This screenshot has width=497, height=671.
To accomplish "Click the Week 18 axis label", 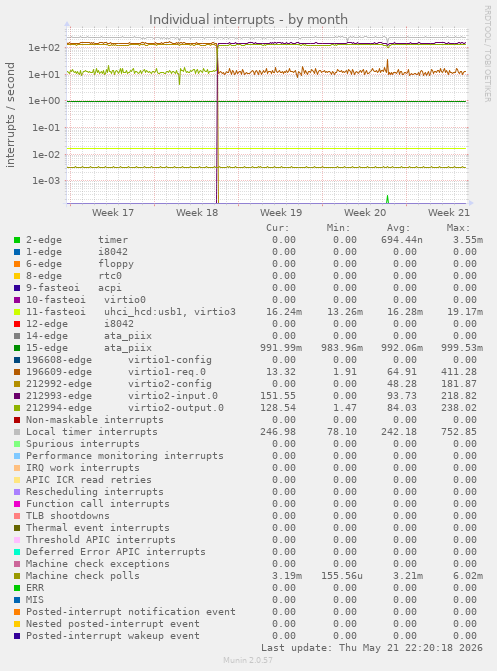I will tap(197, 213).
